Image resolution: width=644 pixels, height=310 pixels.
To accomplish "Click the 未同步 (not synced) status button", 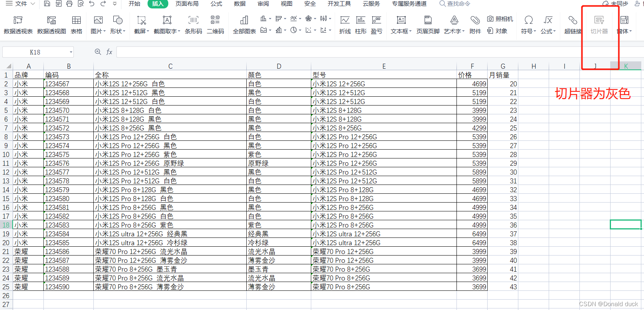I will coord(616,3).
